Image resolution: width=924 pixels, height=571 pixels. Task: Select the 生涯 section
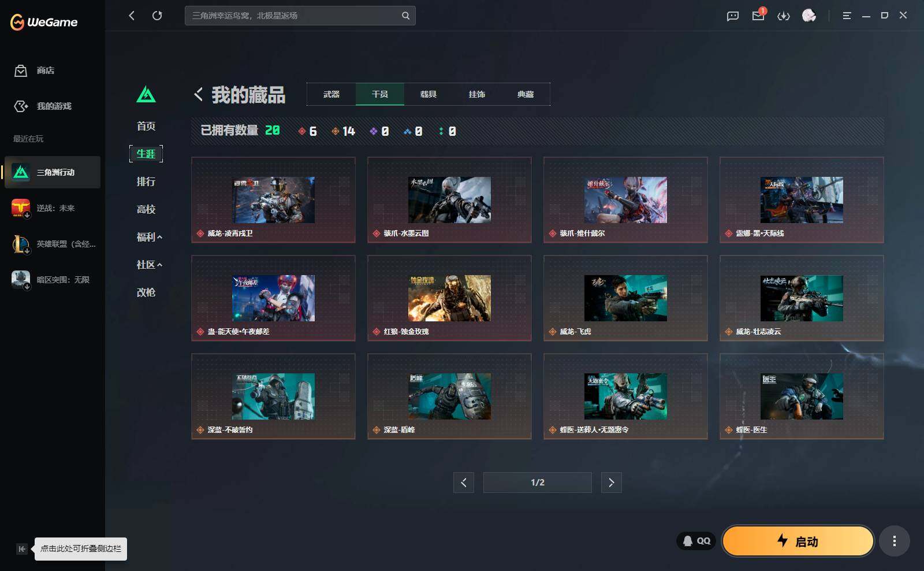tap(146, 154)
